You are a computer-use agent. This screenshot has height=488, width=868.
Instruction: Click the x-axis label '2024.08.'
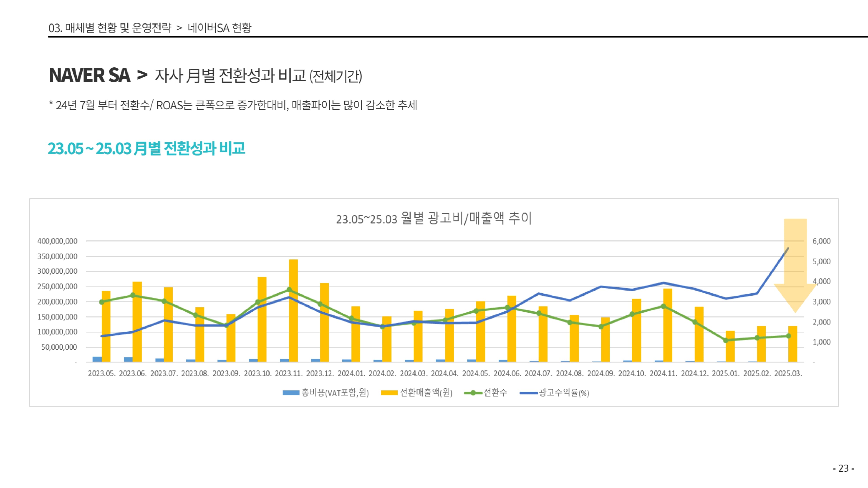[570, 373]
